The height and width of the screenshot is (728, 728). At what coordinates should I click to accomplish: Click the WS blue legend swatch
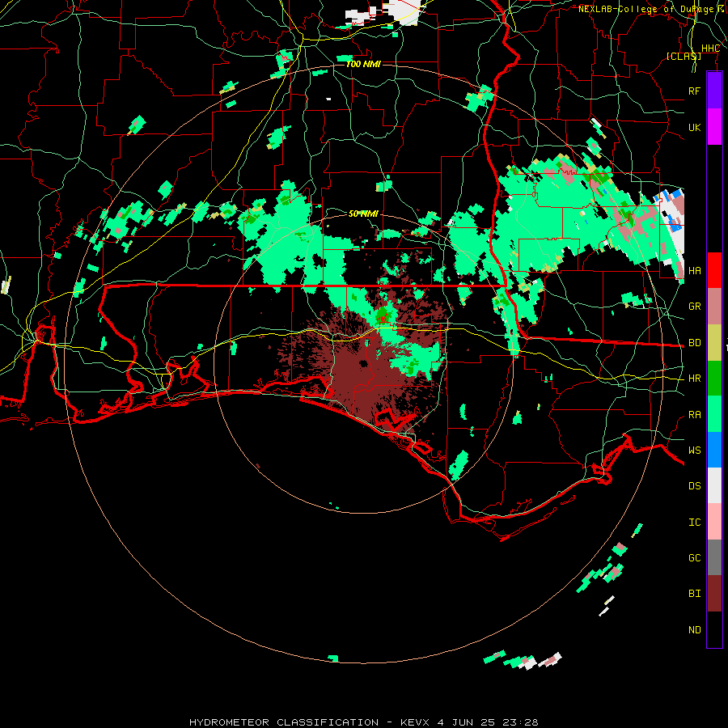714,450
